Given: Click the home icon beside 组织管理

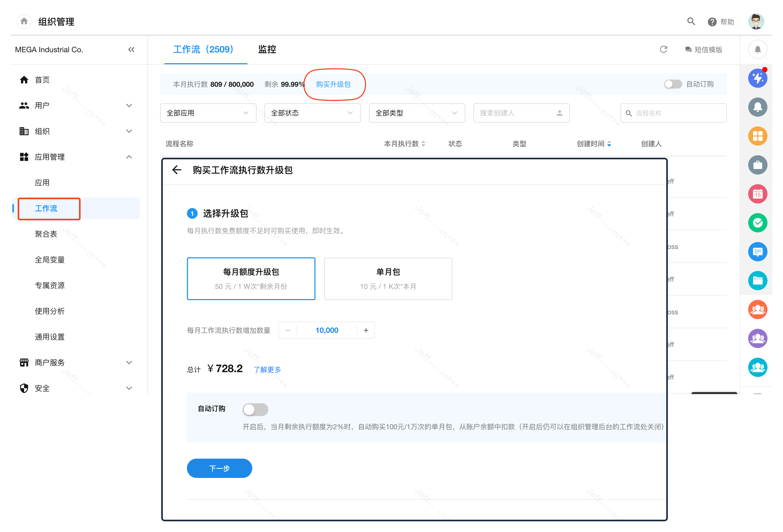Looking at the screenshot, I should [24, 22].
